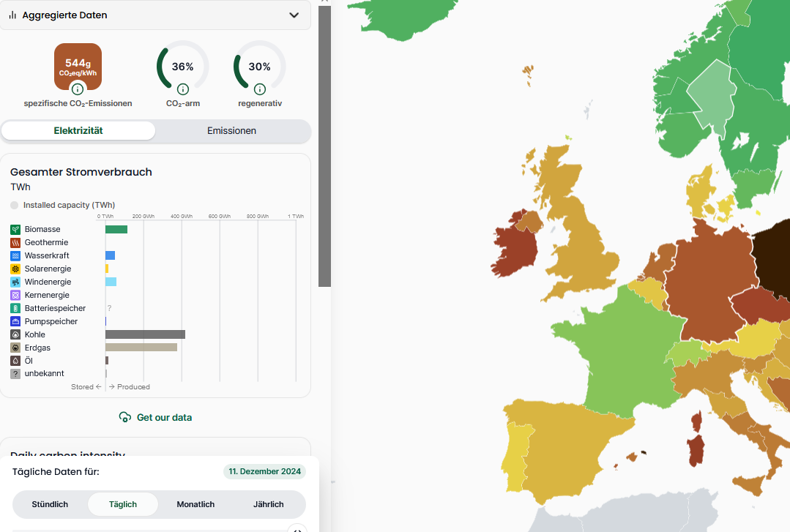Click the 30% regenerativ gauge
This screenshot has height=532, width=790.
pyautogui.click(x=259, y=67)
